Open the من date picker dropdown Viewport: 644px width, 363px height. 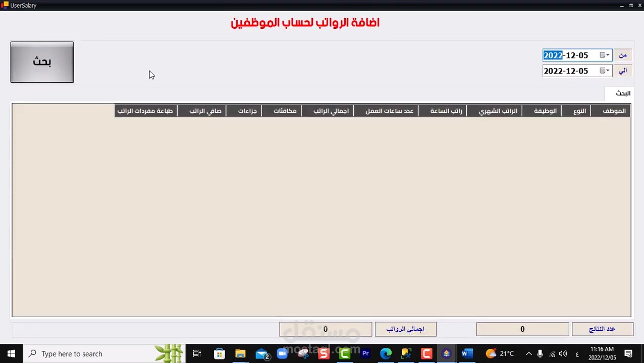[x=605, y=55]
